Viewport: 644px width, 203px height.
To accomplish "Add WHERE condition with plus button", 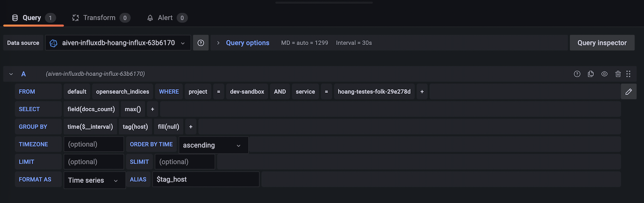I will point(422,92).
